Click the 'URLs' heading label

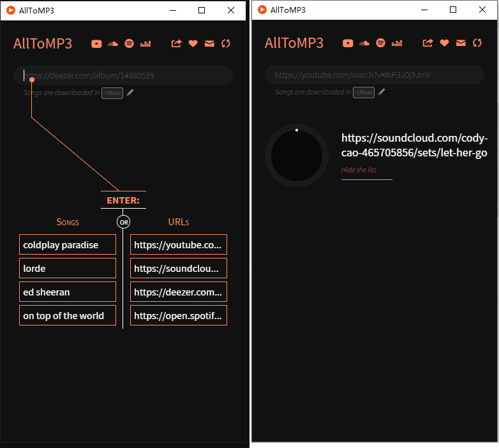pos(179,222)
